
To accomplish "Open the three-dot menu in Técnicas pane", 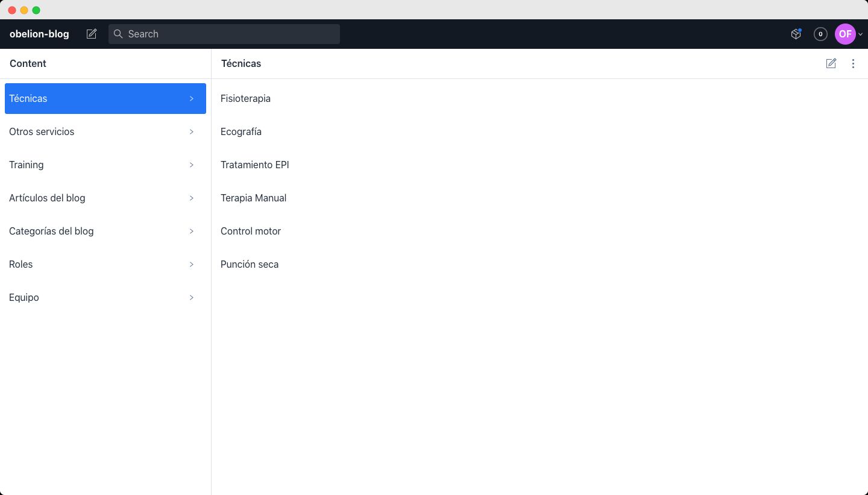I will [x=853, y=63].
